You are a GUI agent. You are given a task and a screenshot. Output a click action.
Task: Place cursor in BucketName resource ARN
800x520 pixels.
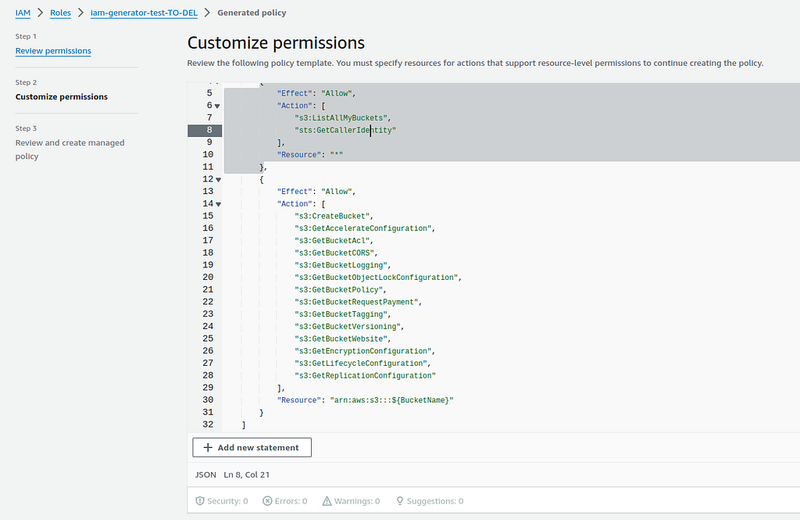(391, 400)
